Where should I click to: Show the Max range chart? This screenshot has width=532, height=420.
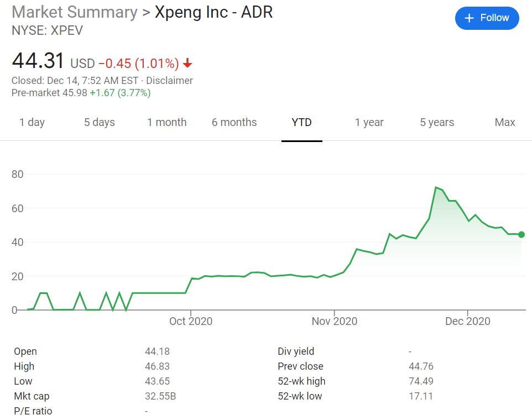click(504, 122)
